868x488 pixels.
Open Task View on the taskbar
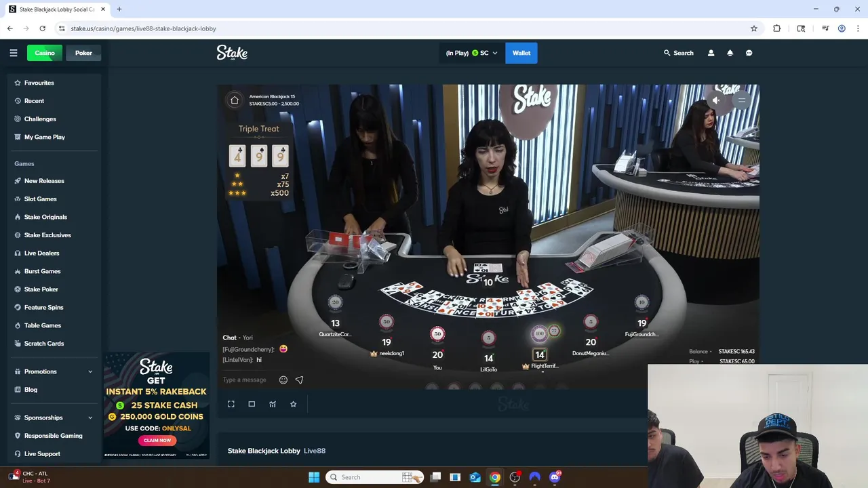click(435, 477)
